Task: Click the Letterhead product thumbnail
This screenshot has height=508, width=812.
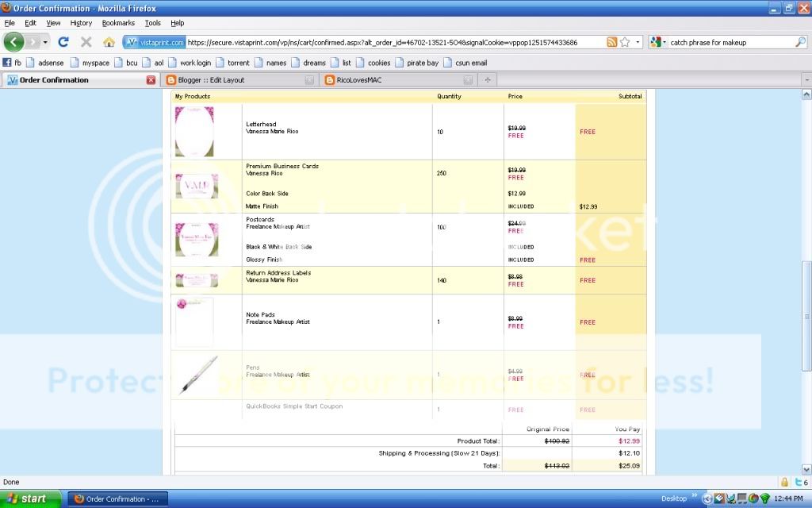Action: click(x=194, y=132)
